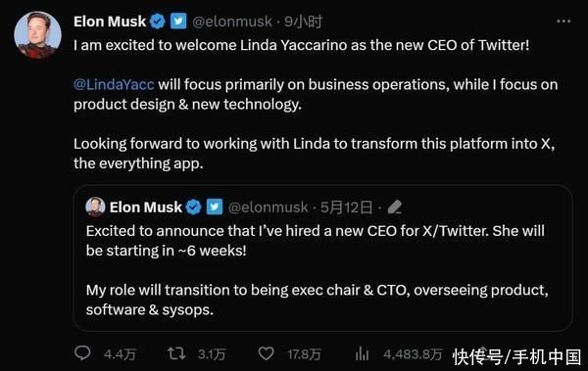Click @elonmusk handle in main tweet

pos(232,22)
